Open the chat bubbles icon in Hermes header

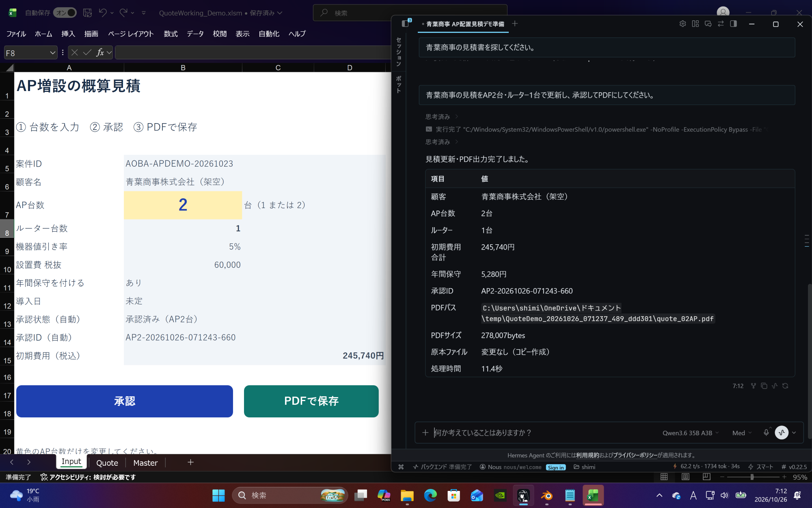point(708,24)
